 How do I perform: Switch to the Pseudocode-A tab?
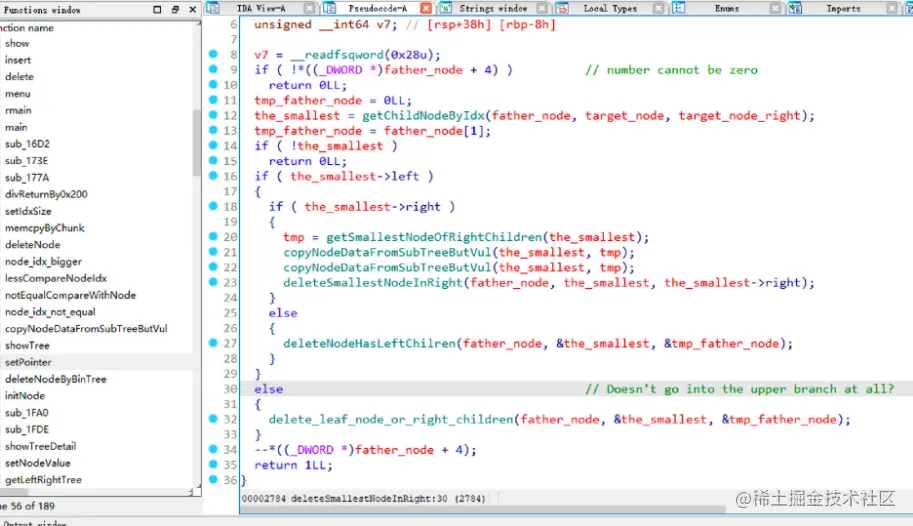[377, 8]
